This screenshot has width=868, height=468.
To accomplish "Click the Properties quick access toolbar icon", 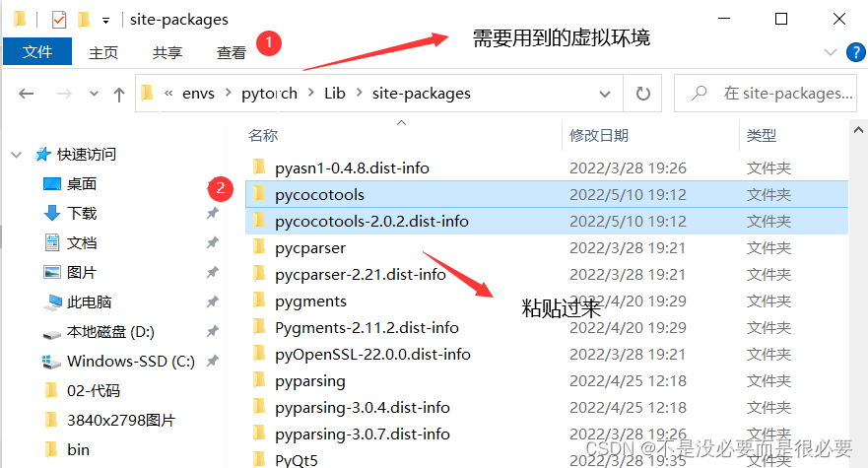I will (x=59, y=19).
